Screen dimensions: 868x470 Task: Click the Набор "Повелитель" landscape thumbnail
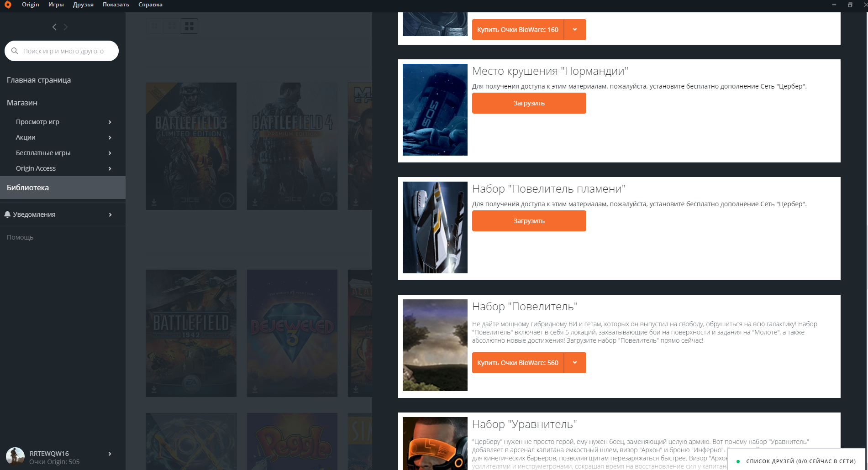click(435, 345)
